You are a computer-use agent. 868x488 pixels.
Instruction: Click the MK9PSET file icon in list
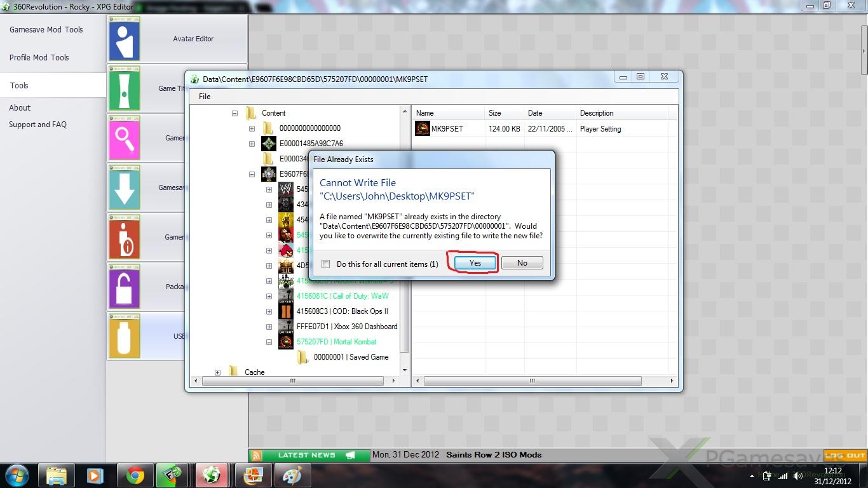(422, 129)
